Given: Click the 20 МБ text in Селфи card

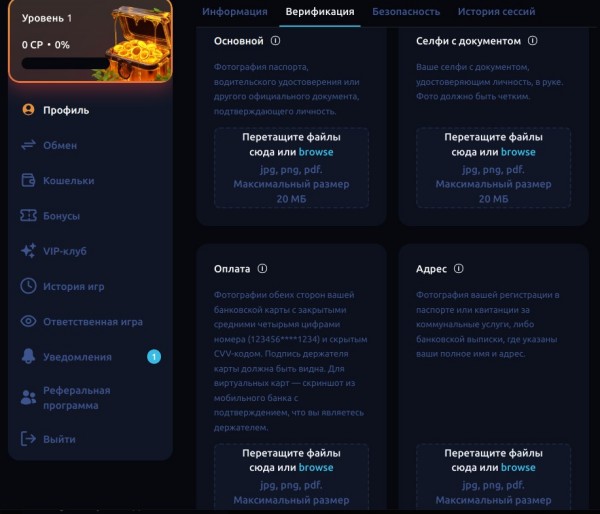Looking at the screenshot, I should pos(493,199).
